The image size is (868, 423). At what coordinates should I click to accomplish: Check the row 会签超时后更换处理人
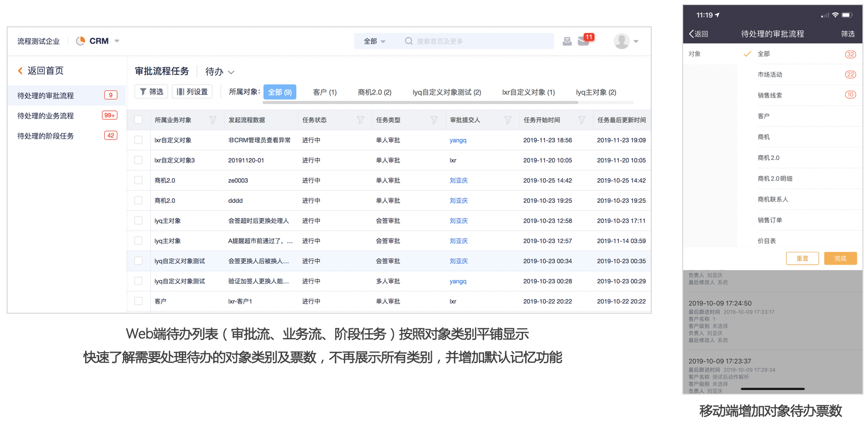pos(138,221)
